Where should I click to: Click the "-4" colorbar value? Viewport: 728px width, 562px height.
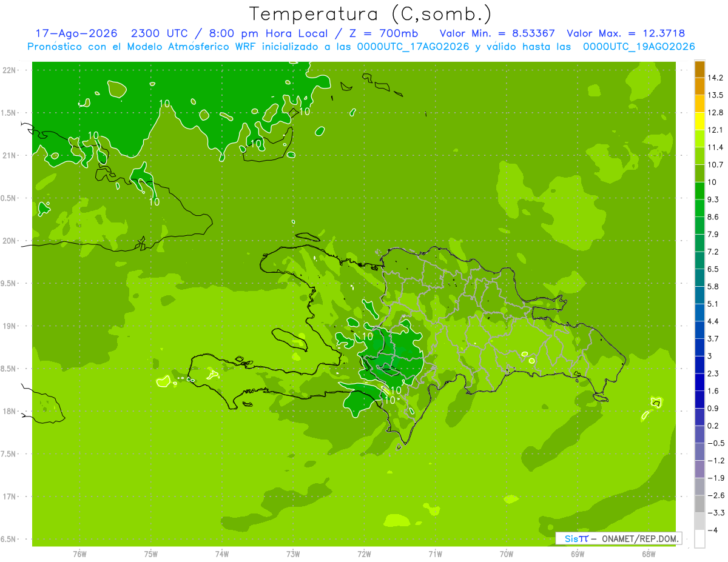click(713, 530)
